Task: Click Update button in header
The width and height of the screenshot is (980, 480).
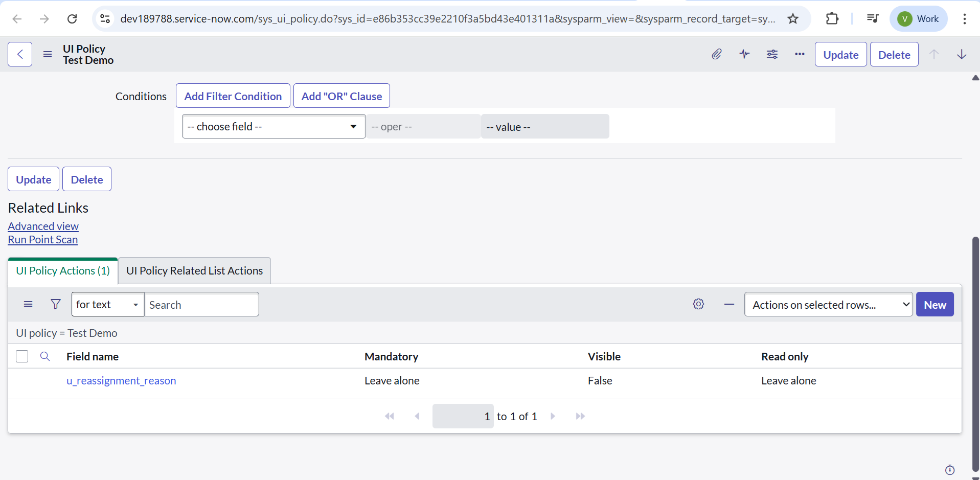Action: pyautogui.click(x=840, y=55)
